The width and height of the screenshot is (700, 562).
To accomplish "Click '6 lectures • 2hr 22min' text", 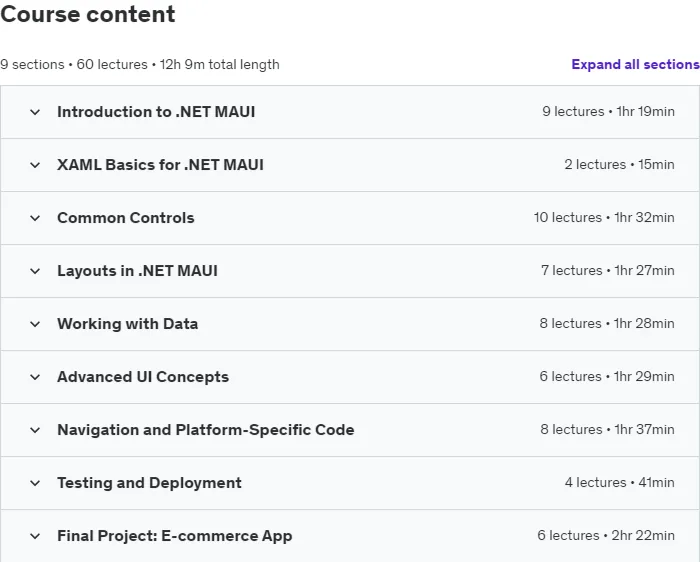I will click(x=606, y=536).
